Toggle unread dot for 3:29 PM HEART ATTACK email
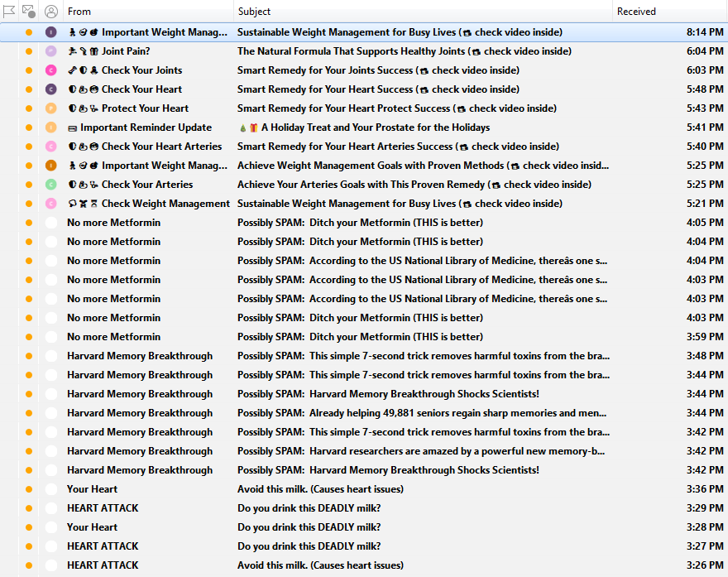This screenshot has height=577, width=728. pyautogui.click(x=29, y=508)
